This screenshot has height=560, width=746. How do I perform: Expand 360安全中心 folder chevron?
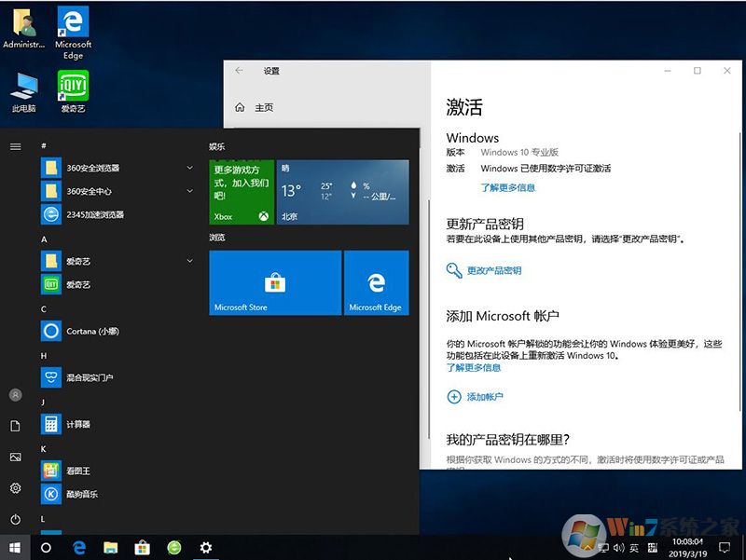[190, 191]
